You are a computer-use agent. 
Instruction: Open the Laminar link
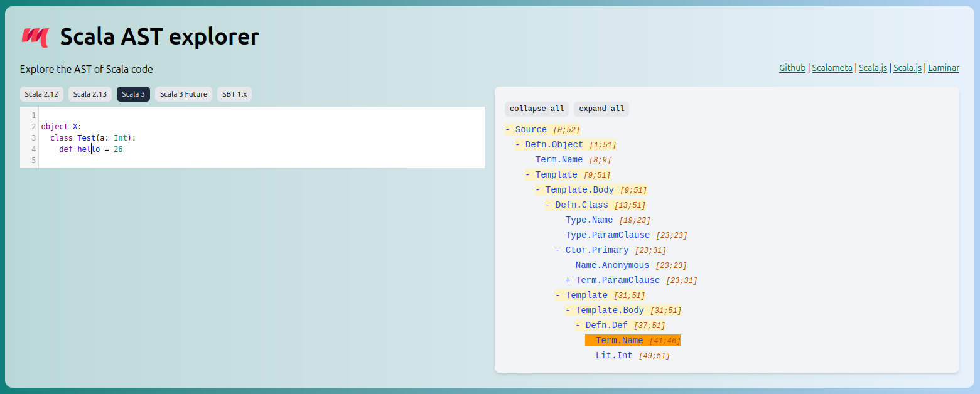[x=944, y=68]
